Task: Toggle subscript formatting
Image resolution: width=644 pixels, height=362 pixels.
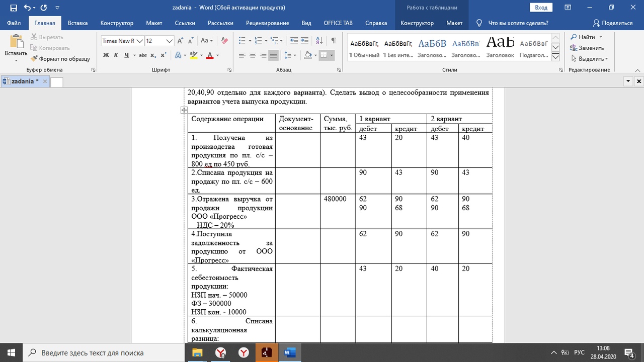Action: coord(153,55)
